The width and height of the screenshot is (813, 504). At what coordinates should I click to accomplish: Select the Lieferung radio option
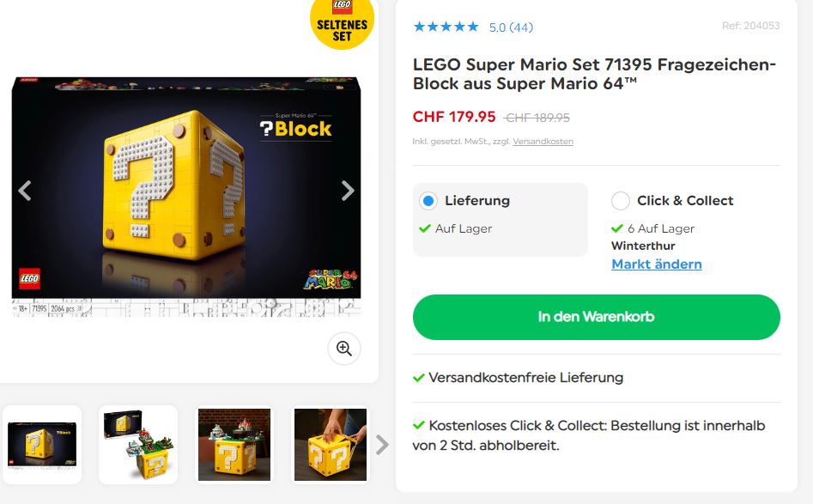pos(428,201)
